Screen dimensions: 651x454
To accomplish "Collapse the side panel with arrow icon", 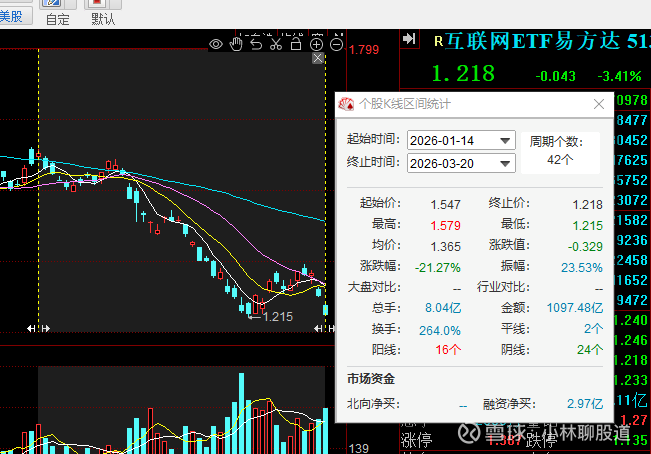I will [x=409, y=39].
